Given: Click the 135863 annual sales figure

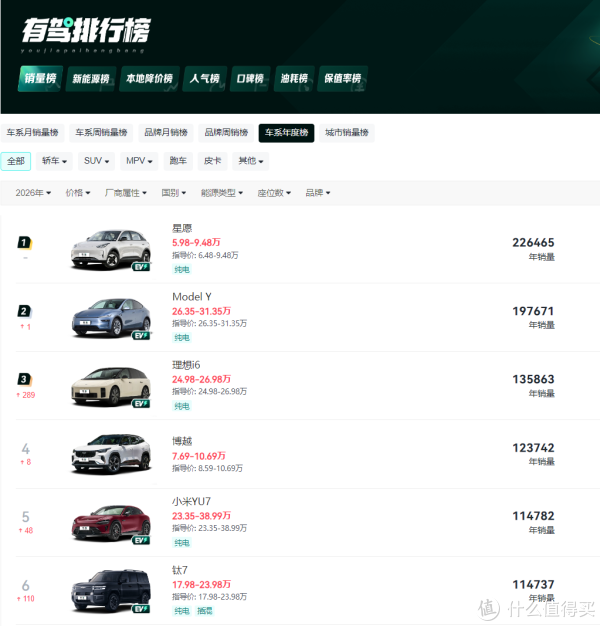Looking at the screenshot, I should point(533,379).
